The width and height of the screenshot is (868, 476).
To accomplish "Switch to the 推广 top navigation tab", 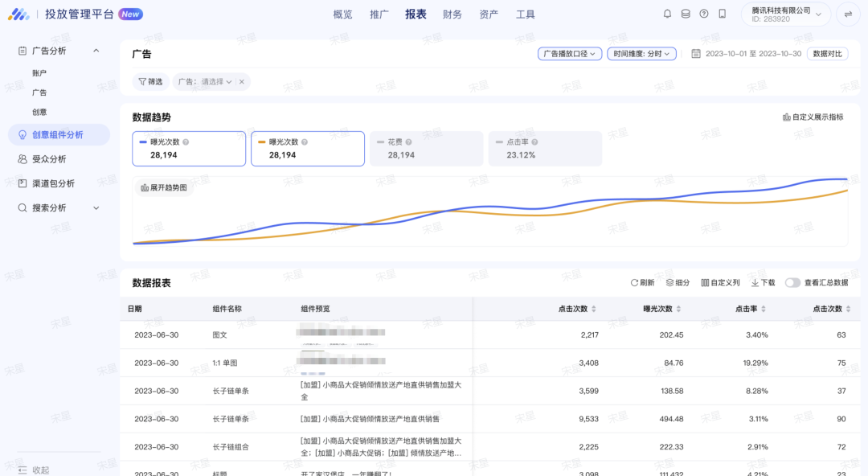I will pos(379,14).
